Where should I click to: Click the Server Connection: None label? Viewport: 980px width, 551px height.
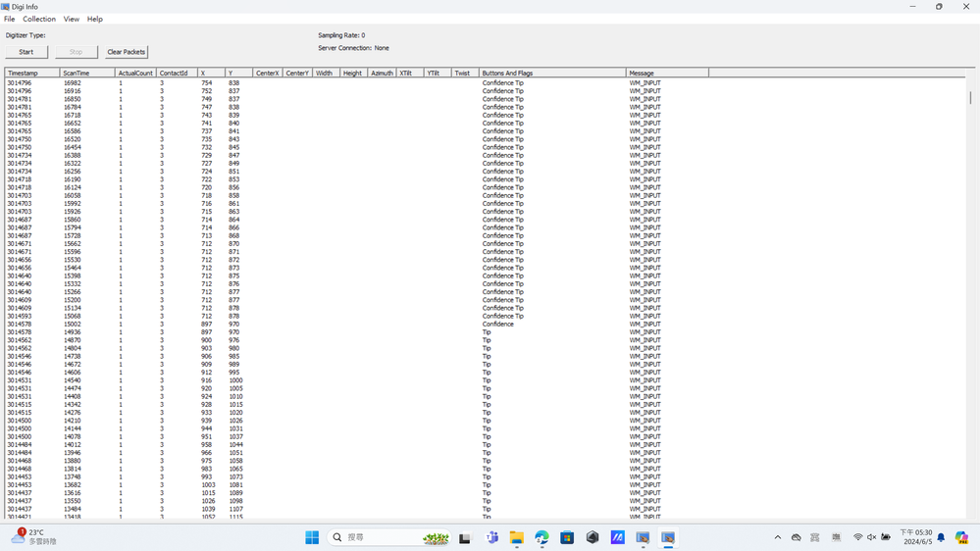[x=353, y=48]
